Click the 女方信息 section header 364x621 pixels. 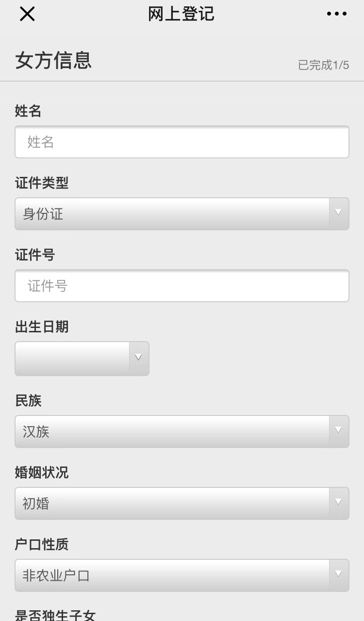click(53, 61)
